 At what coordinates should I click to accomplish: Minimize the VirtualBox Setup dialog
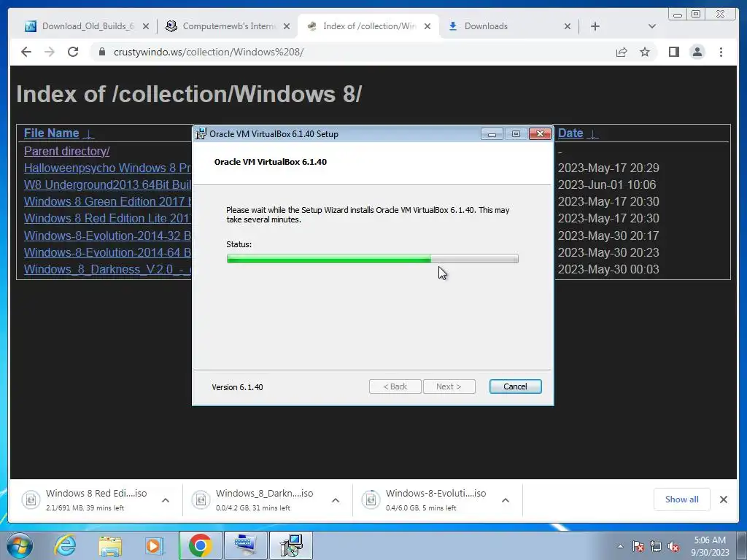(492, 134)
